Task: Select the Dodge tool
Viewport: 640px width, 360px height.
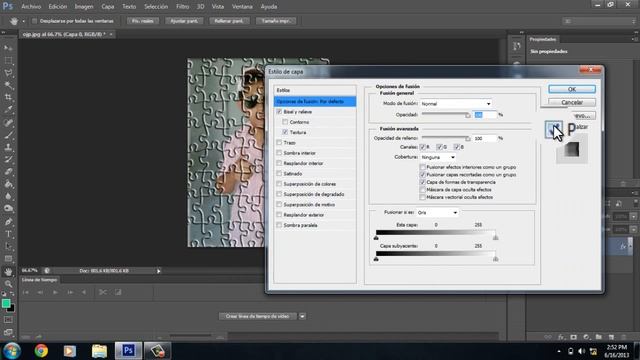Action: [x=8, y=209]
